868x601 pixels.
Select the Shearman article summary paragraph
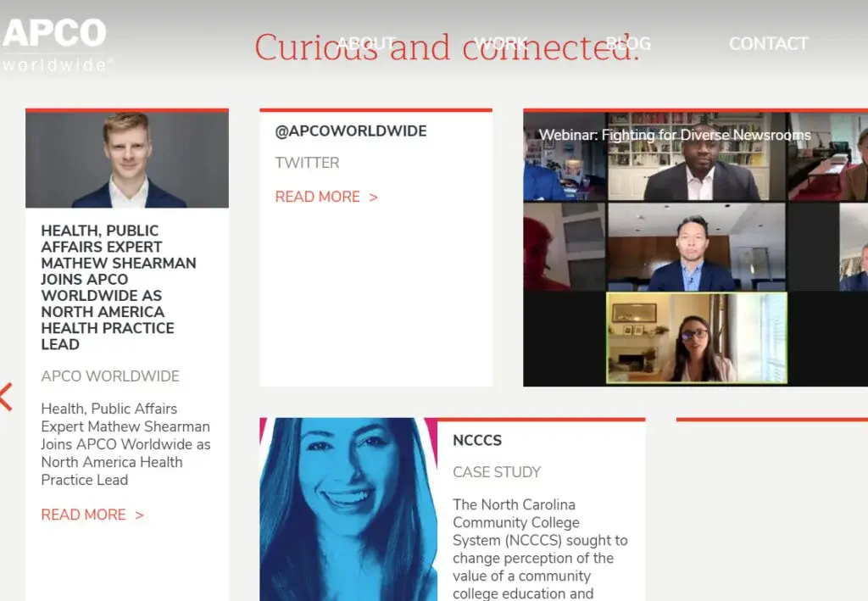[x=125, y=444]
